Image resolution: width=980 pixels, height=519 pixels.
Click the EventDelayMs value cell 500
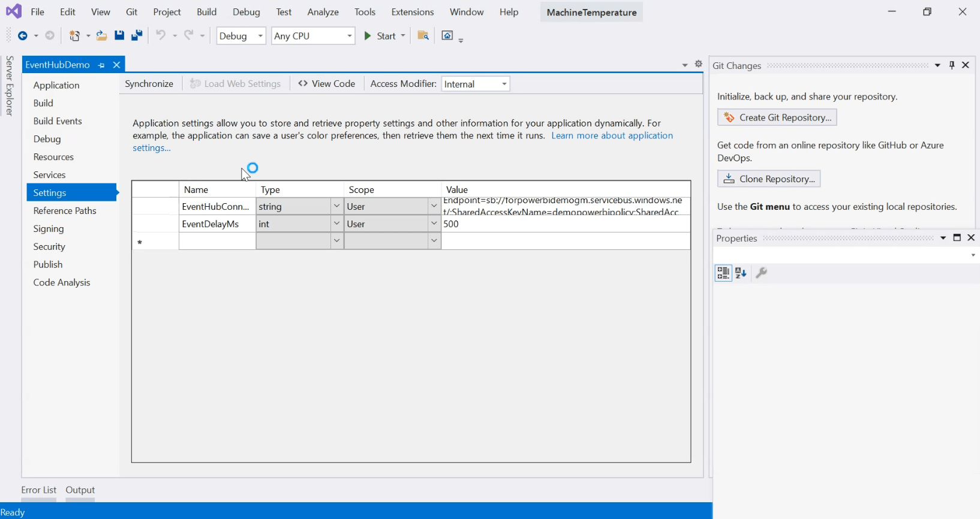pyautogui.click(x=566, y=224)
